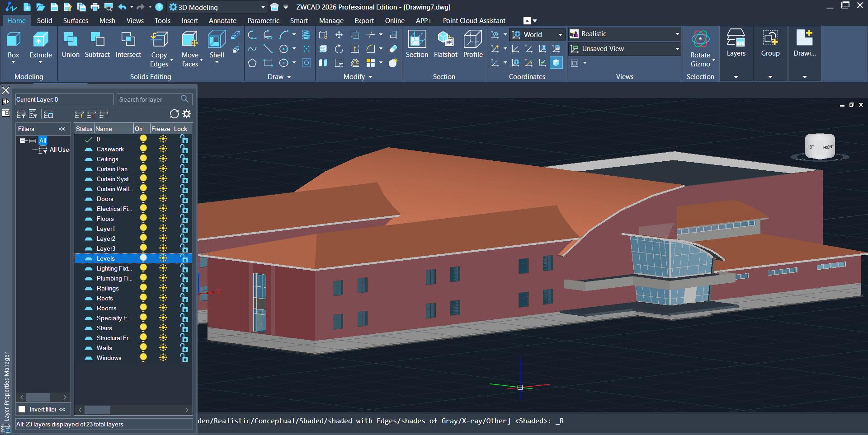Screen dimensions: 868x435
Task: Choose the Subtract solids tool
Action: (97, 45)
